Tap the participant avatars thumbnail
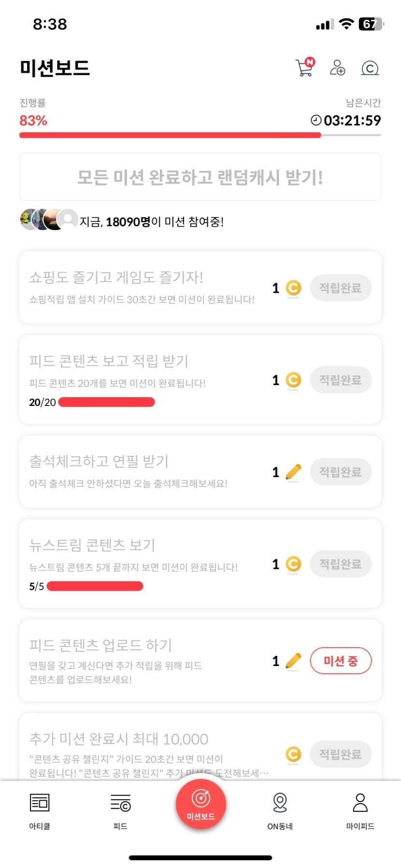Viewport: 401px width, 868px height. [x=49, y=220]
